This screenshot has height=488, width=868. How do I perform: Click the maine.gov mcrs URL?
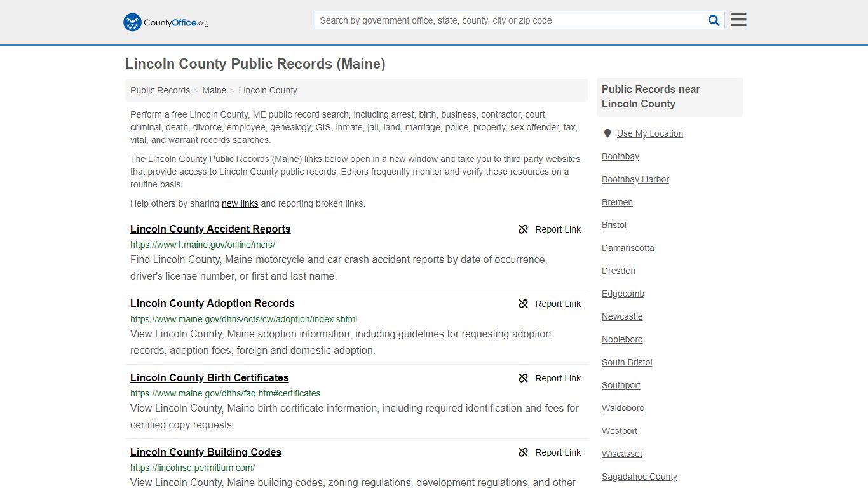(203, 245)
